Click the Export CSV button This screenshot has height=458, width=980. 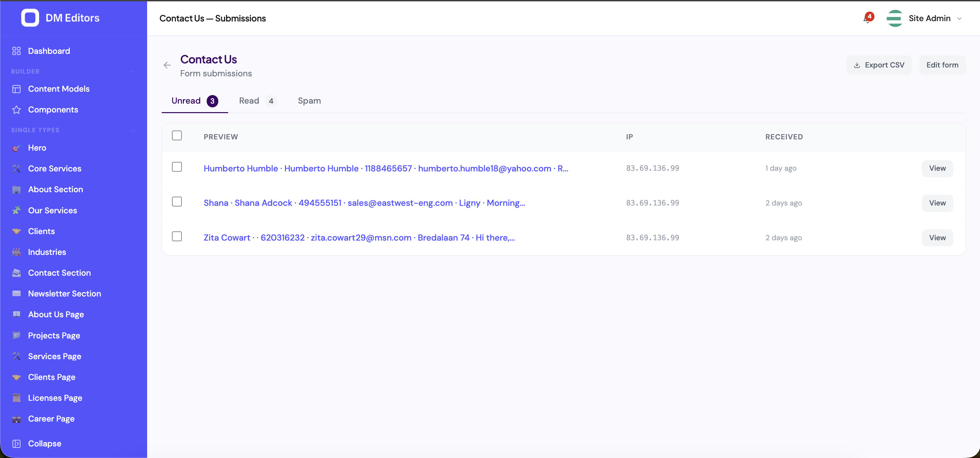click(879, 65)
